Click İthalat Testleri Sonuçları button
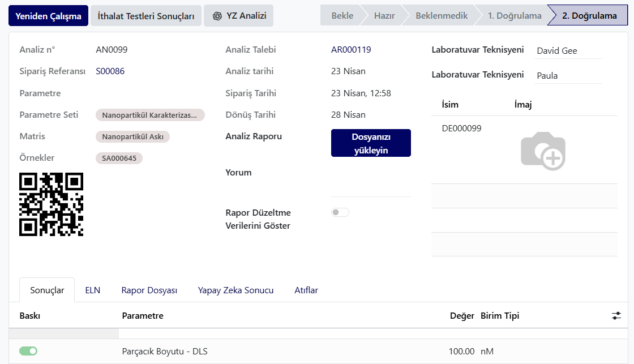The width and height of the screenshot is (634, 364). point(146,16)
